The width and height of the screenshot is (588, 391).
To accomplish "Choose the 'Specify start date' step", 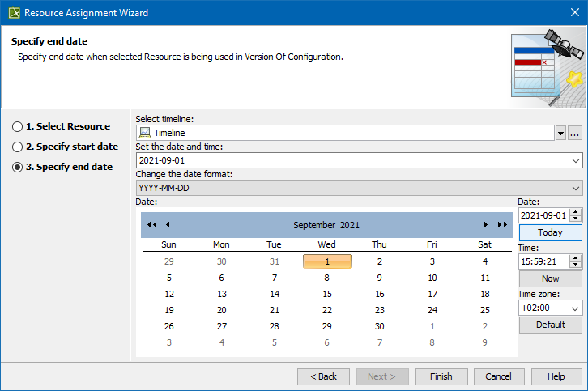I will [x=18, y=147].
